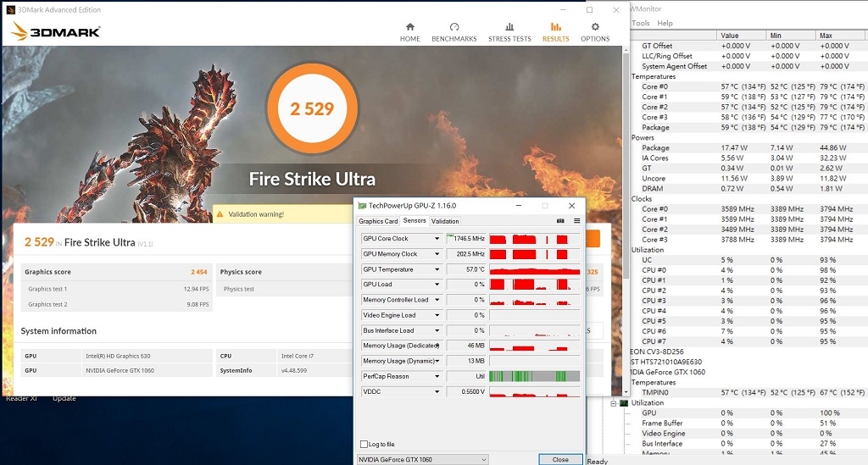Click the Intel(R) HD Graphics 630 entry
The image size is (868, 465).
(118, 356)
